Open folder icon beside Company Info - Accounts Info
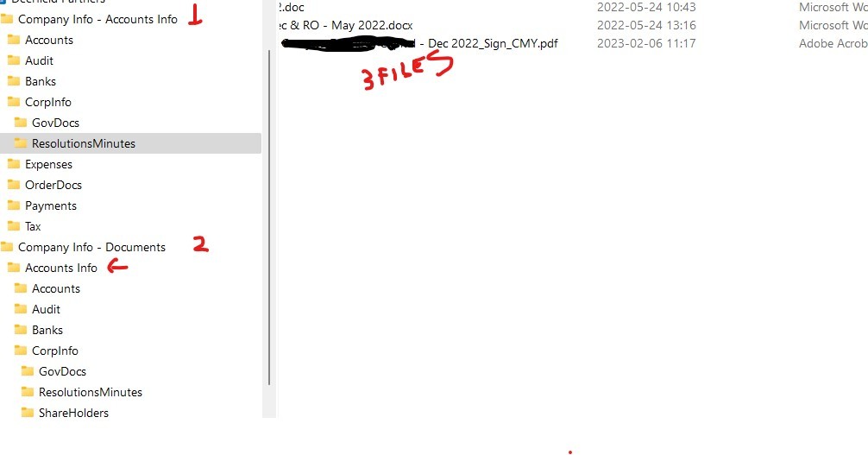The height and width of the screenshot is (455, 868). click(7, 19)
